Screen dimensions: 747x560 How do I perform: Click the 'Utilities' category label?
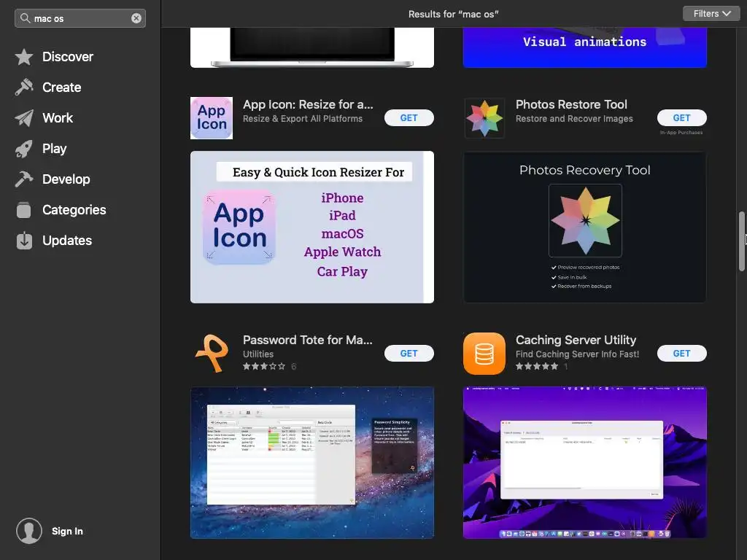258,354
